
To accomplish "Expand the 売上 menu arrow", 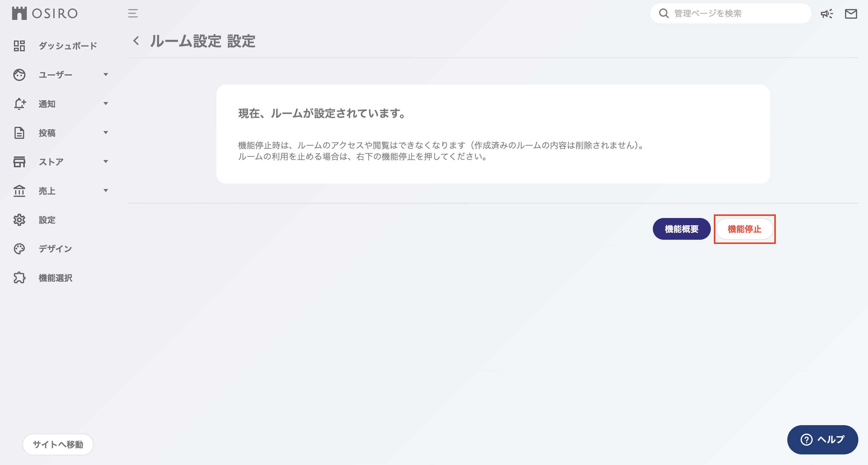I will 106,190.
